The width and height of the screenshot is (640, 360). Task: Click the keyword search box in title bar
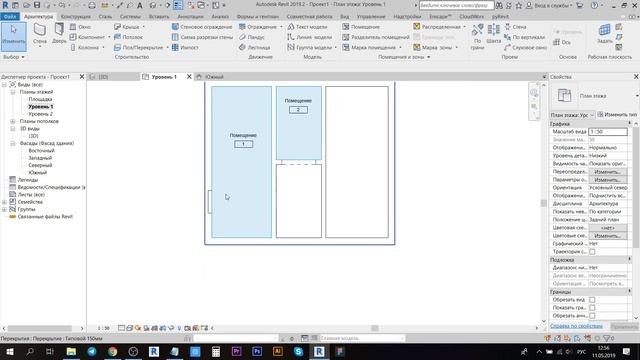click(x=456, y=5)
